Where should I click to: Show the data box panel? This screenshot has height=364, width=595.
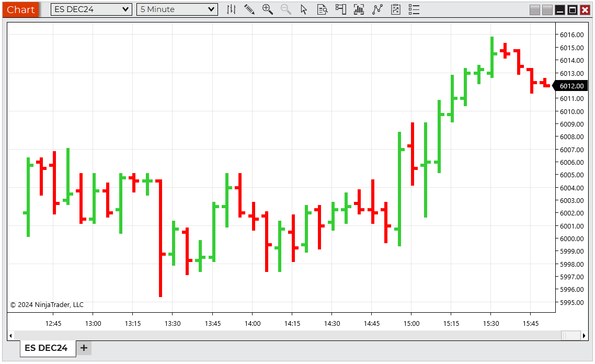click(322, 9)
